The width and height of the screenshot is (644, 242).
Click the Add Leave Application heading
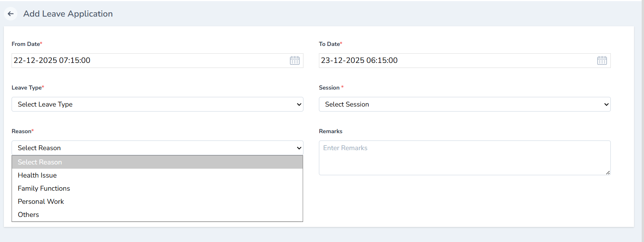pos(68,14)
